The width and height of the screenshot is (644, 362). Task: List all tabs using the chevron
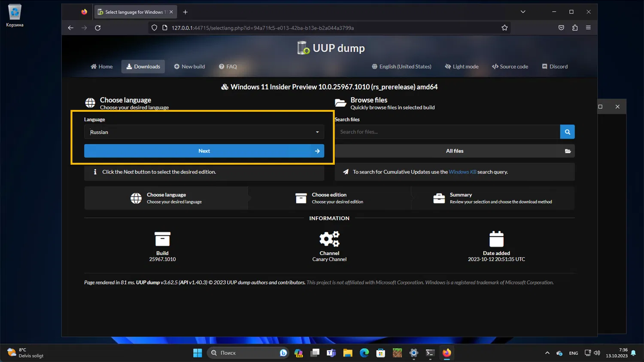click(x=523, y=12)
